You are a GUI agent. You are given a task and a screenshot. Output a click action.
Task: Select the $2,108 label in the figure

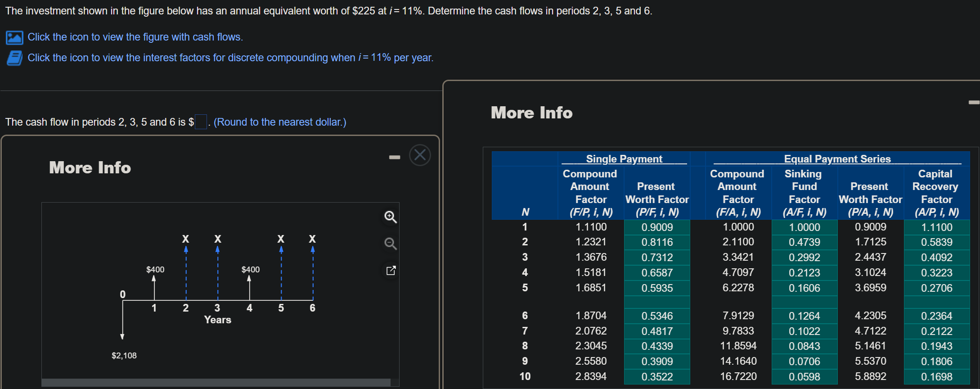tap(124, 356)
